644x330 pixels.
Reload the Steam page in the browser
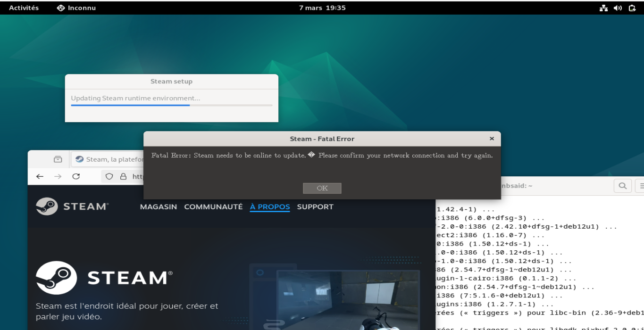(x=76, y=176)
